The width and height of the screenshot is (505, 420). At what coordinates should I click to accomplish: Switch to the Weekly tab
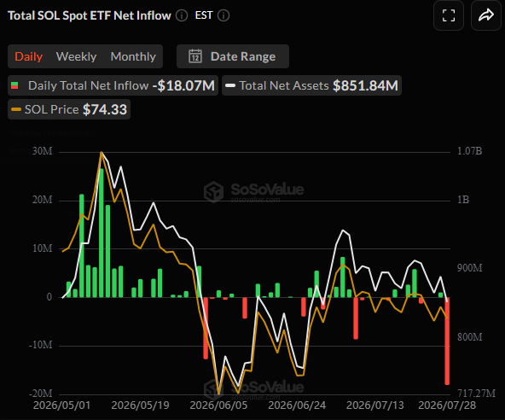[x=76, y=56]
